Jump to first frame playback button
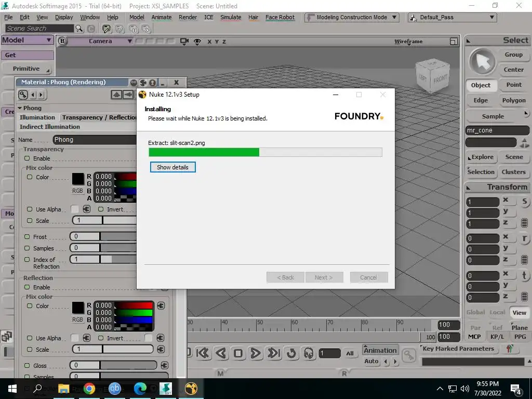 pos(203,353)
